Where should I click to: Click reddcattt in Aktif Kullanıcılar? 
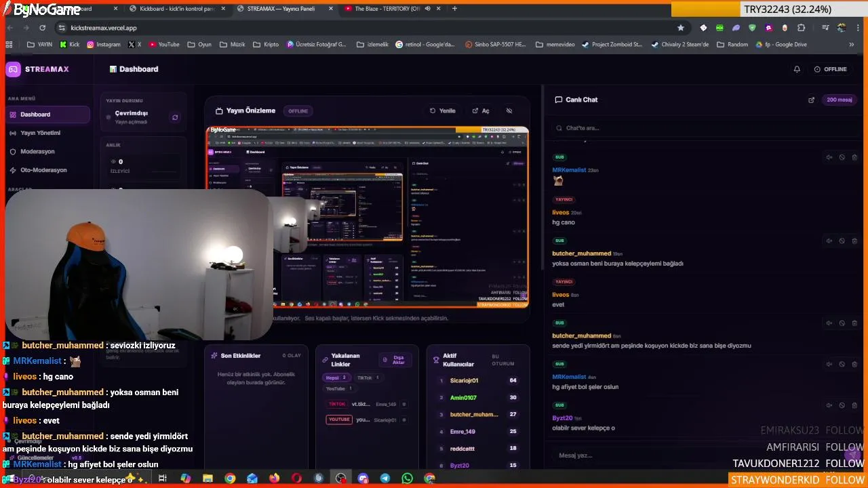coord(462,449)
